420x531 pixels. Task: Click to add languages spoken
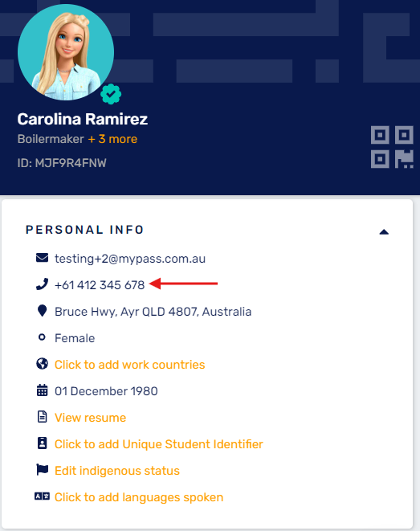click(x=139, y=497)
